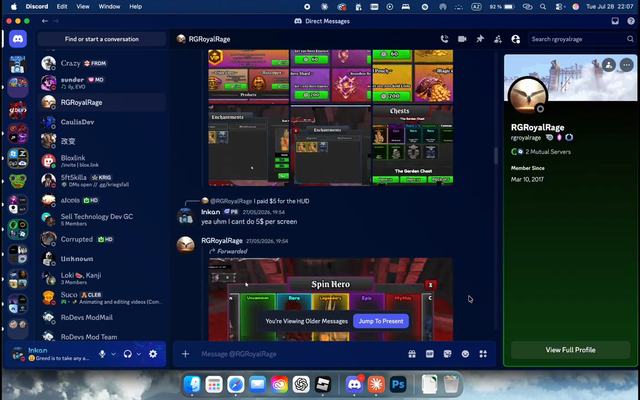
Task: Open the Edit menu
Action: pyautogui.click(x=62, y=7)
